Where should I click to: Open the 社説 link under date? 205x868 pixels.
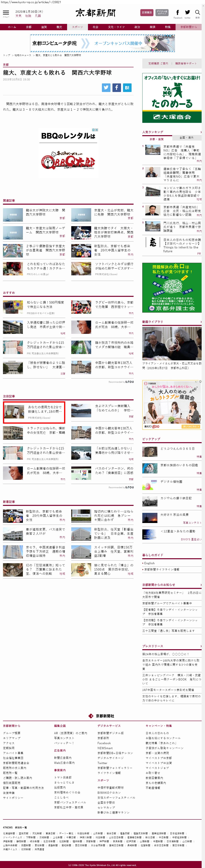28,16
